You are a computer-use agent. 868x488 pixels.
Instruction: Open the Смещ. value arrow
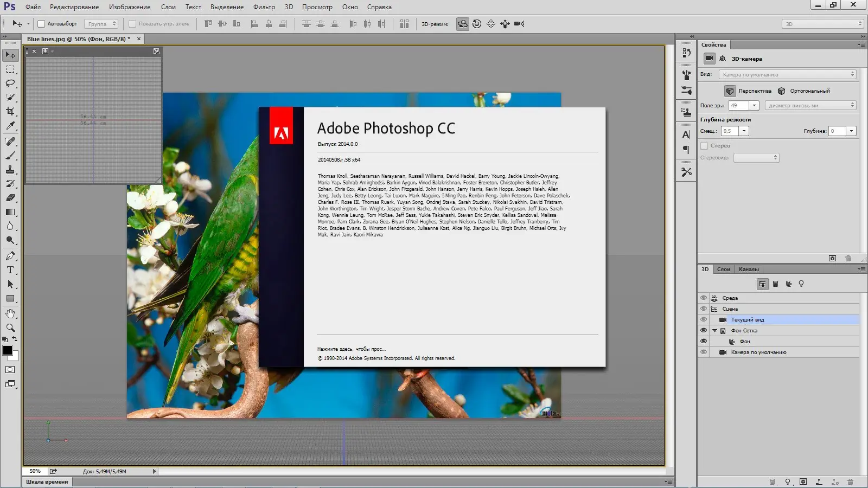click(x=744, y=131)
